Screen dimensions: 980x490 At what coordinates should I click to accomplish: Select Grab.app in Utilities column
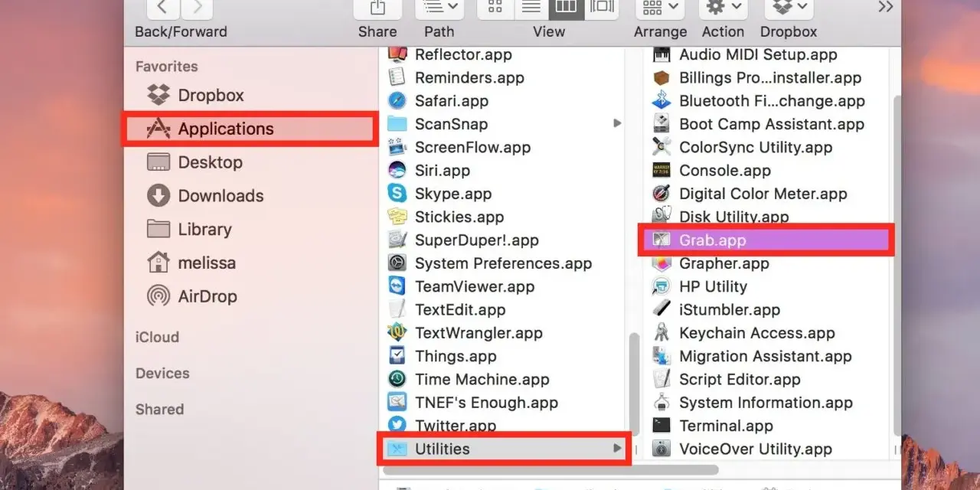[x=767, y=240]
